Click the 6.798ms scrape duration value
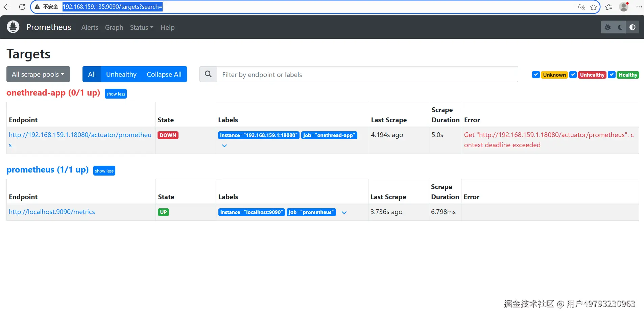This screenshot has height=317, width=644. tap(443, 212)
